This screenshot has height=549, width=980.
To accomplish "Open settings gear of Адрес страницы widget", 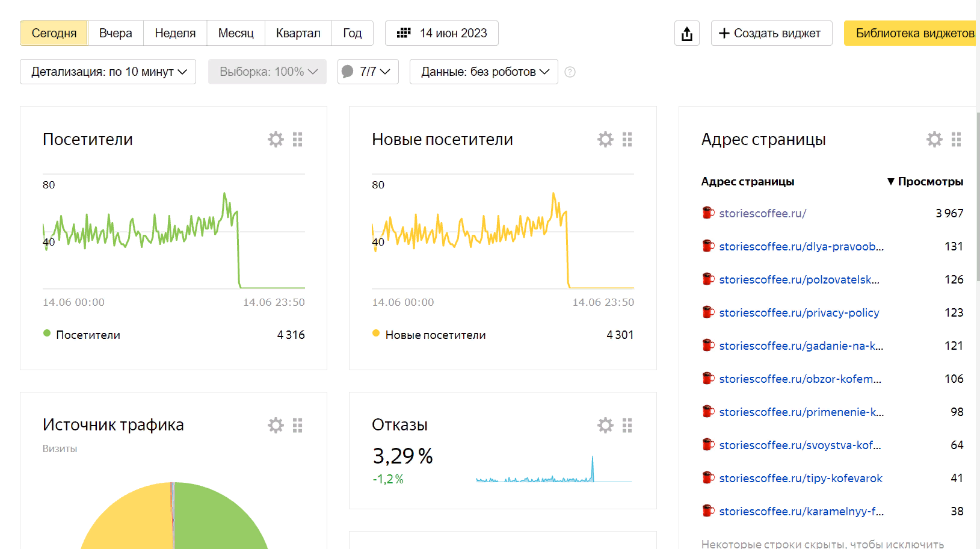I will pyautogui.click(x=934, y=140).
